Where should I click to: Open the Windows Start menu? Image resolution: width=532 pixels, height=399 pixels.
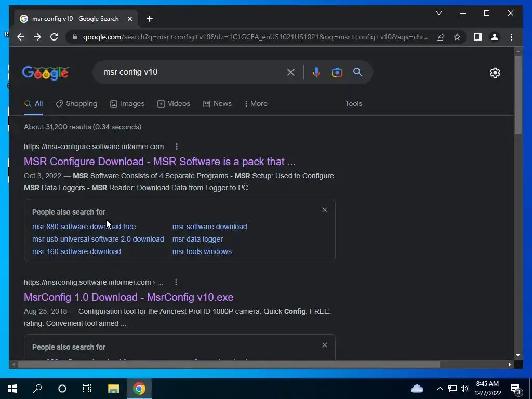(x=12, y=389)
